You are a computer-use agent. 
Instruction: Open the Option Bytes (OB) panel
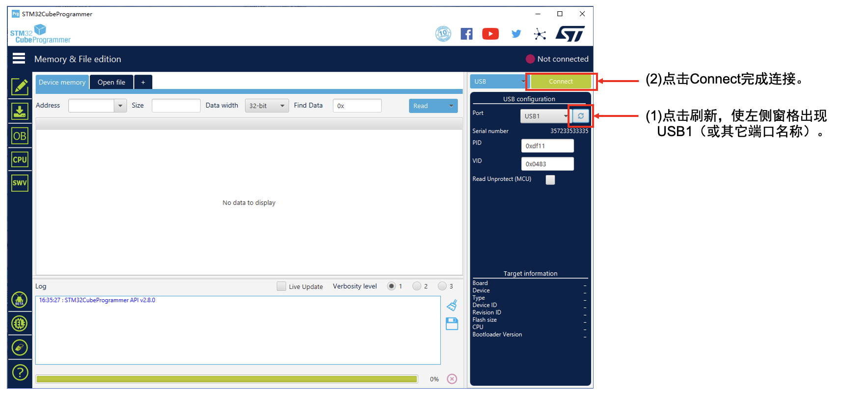click(x=20, y=136)
